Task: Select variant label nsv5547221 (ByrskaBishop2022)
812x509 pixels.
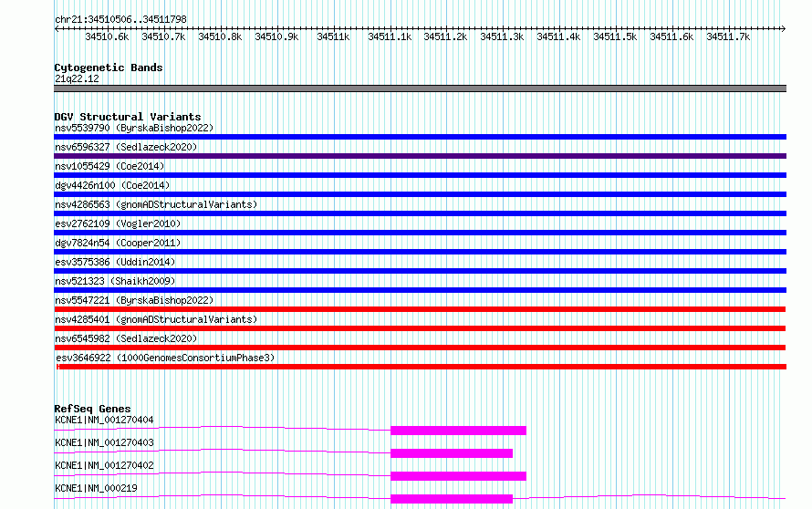Action: point(134,300)
